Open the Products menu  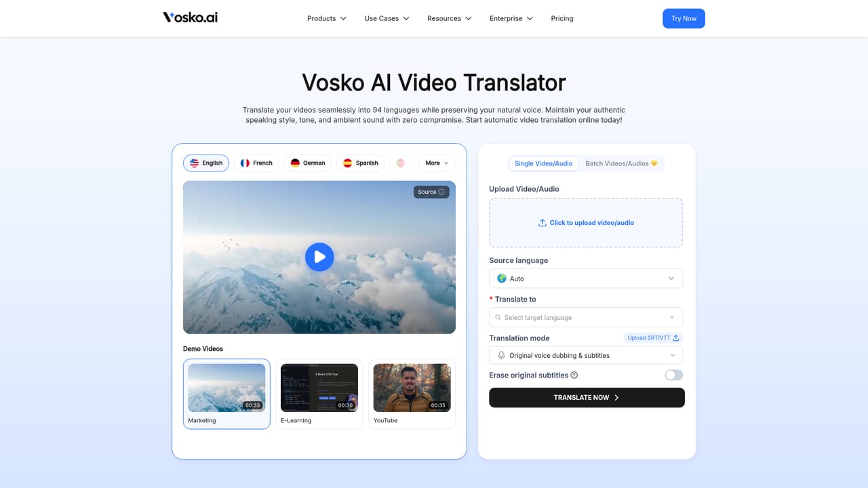(327, 18)
